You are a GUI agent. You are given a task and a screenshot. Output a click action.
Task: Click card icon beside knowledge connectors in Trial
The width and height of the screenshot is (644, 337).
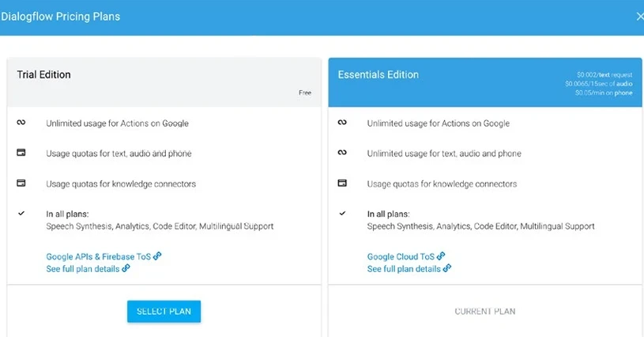[21, 183]
